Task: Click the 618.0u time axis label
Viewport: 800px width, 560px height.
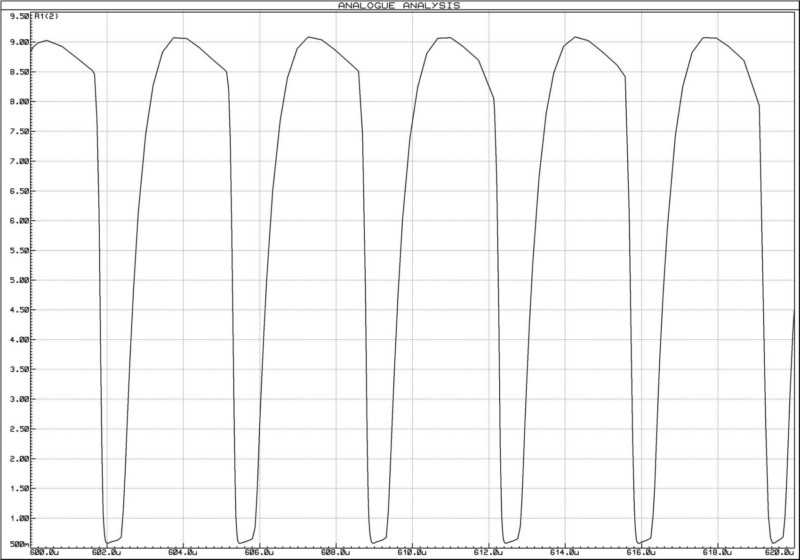Action: [x=718, y=552]
